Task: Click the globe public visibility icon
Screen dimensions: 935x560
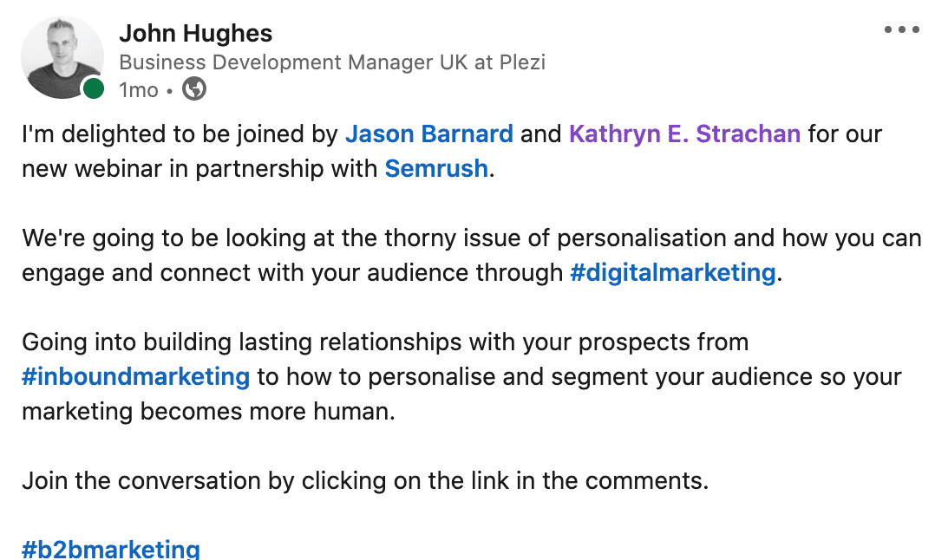Action: coord(193,88)
